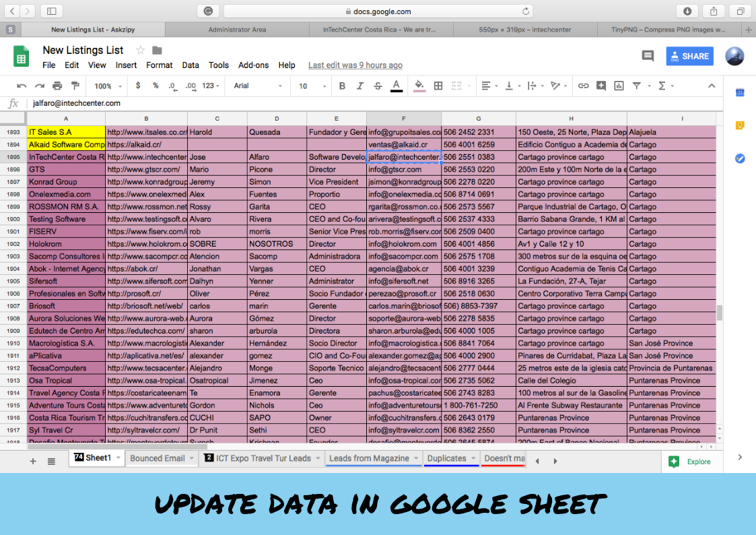Select the cell containing ventas@alkaid.cr

[403, 145]
